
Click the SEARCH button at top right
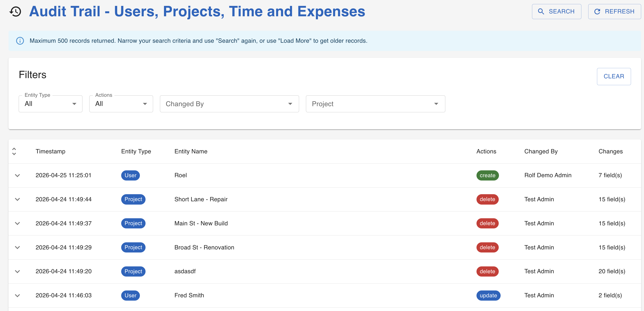click(557, 11)
